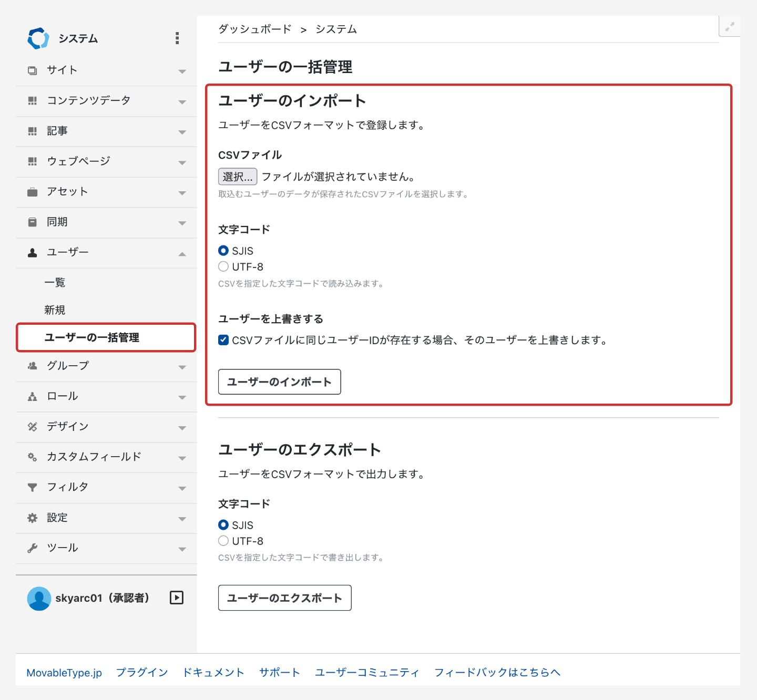The image size is (757, 700).
Task: Click the Movable Type logo icon
Action: point(38,38)
